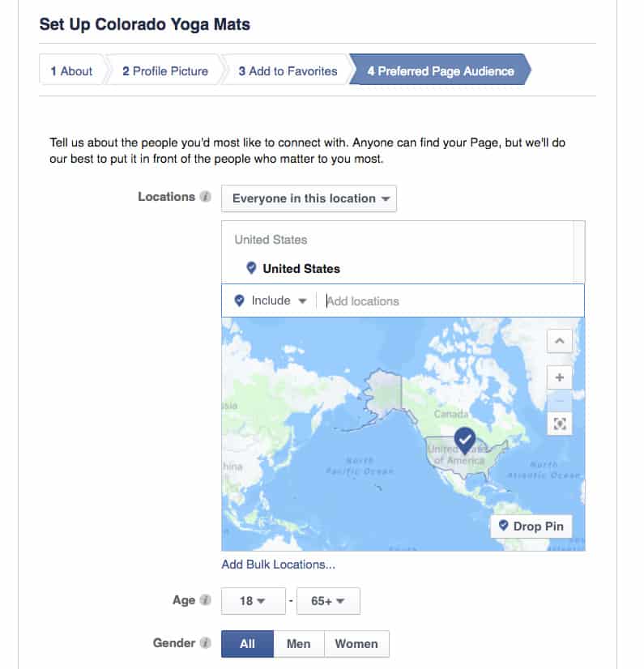Image resolution: width=644 pixels, height=669 pixels.
Task: Open maximum age 65+ dropdown
Action: click(328, 601)
